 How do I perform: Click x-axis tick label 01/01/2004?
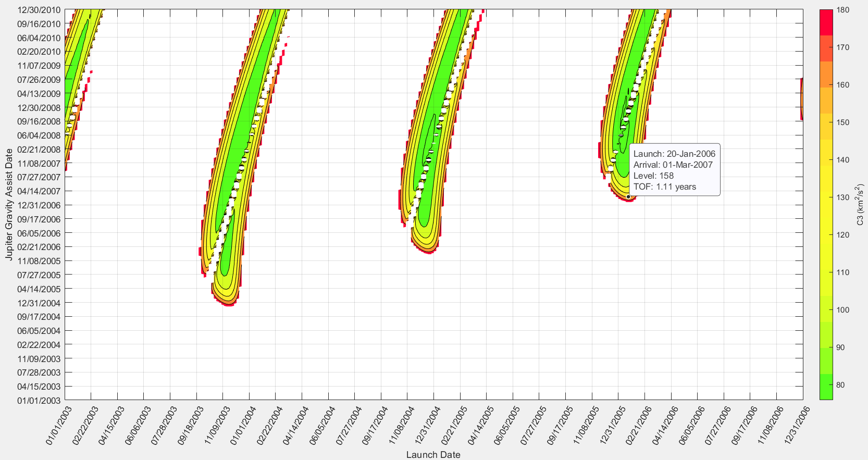243,425
